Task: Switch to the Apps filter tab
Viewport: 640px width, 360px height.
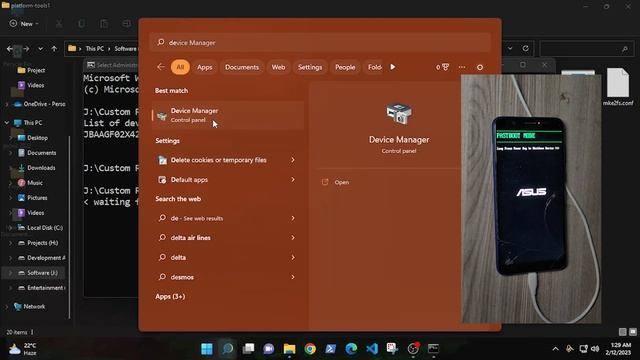Action: 204,67
